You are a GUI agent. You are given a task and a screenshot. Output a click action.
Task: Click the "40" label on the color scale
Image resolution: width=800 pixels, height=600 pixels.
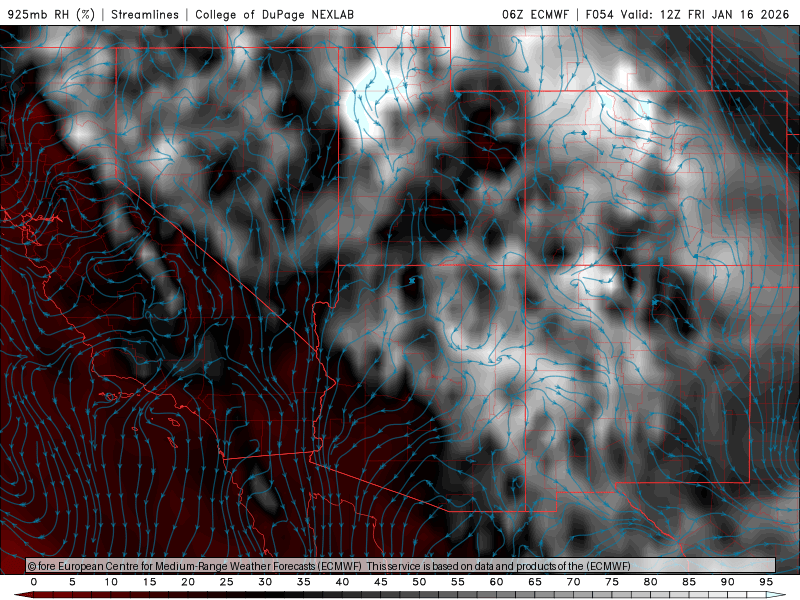(342, 582)
